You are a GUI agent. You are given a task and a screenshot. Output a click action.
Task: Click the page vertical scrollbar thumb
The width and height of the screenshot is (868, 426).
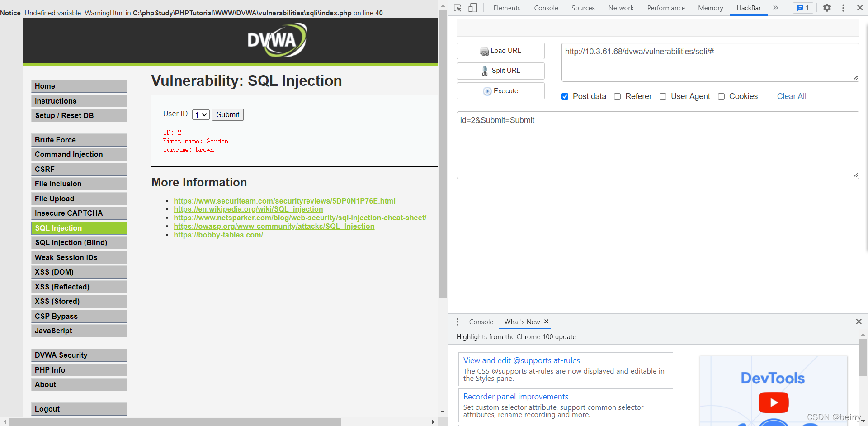tap(443, 154)
